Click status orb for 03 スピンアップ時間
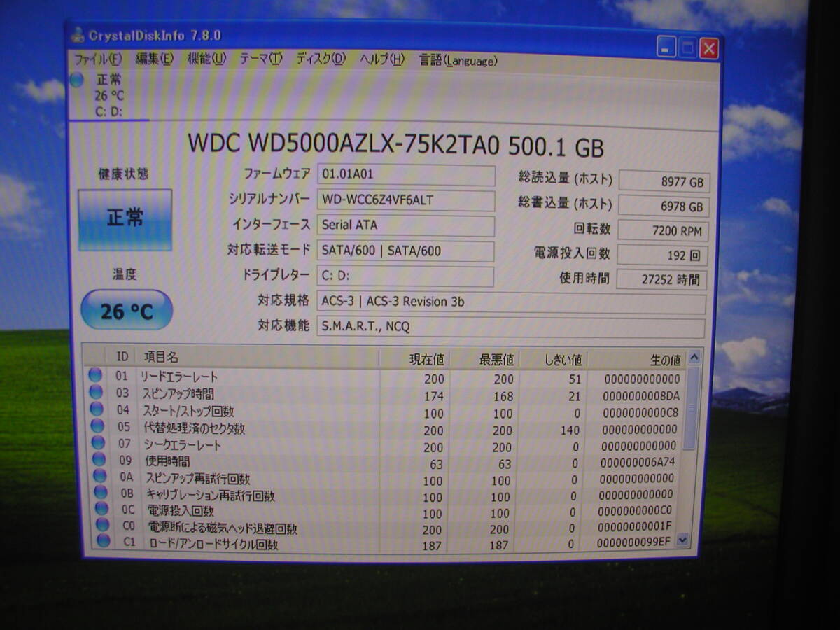840x630 pixels. point(96,393)
